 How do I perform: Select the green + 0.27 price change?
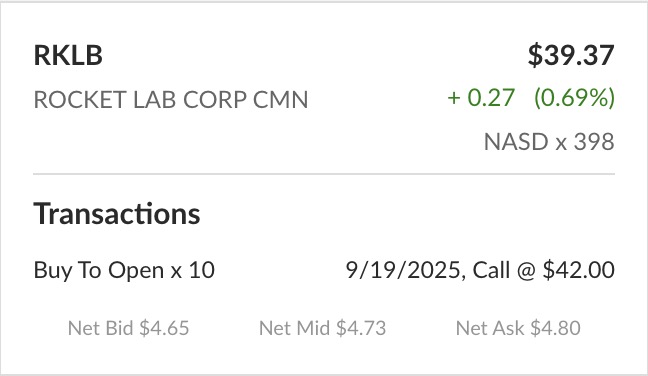pos(481,98)
